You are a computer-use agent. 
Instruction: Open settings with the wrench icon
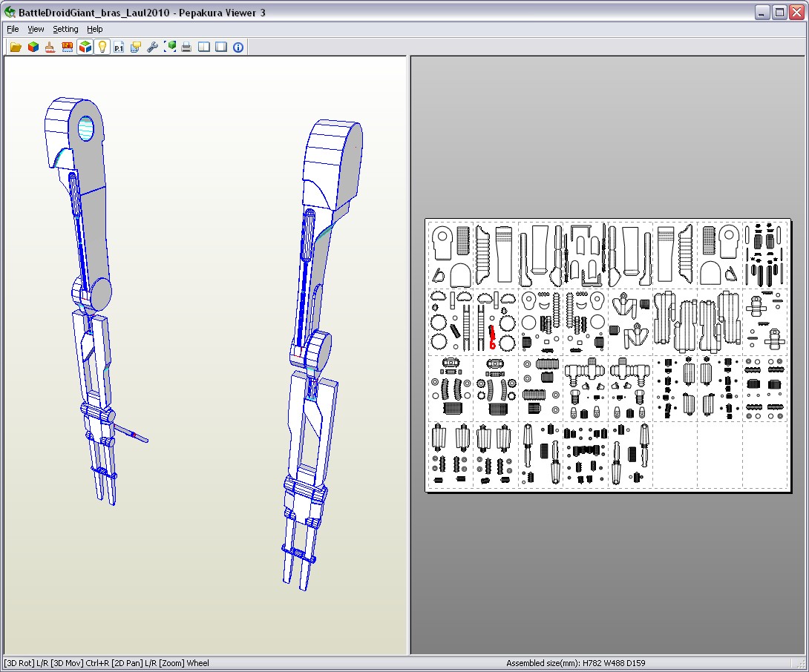click(x=153, y=47)
